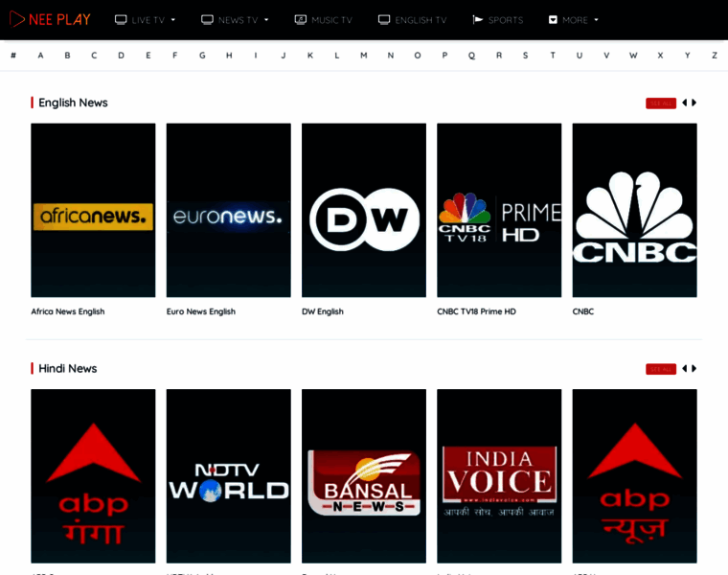728x575 pixels.
Task: Click the Nee Play logo
Action: point(50,19)
